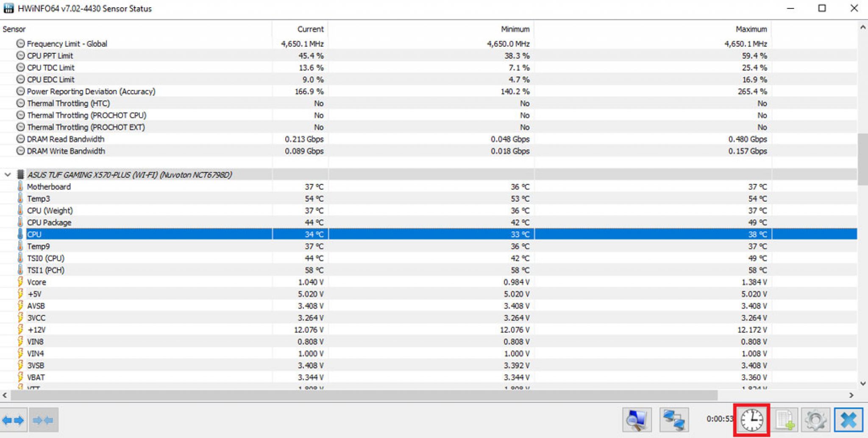Click the ASUS TUF GAMING chip icon
868x438 pixels.
pyautogui.click(x=20, y=174)
